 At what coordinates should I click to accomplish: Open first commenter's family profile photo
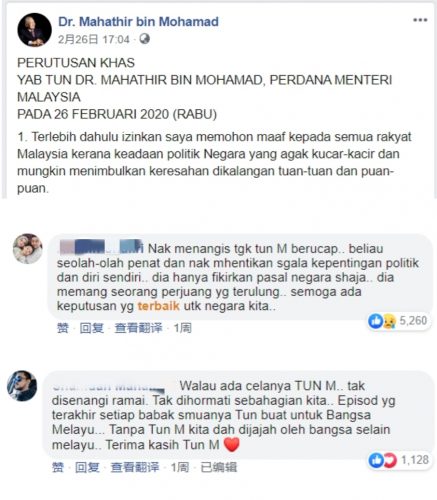[28, 248]
